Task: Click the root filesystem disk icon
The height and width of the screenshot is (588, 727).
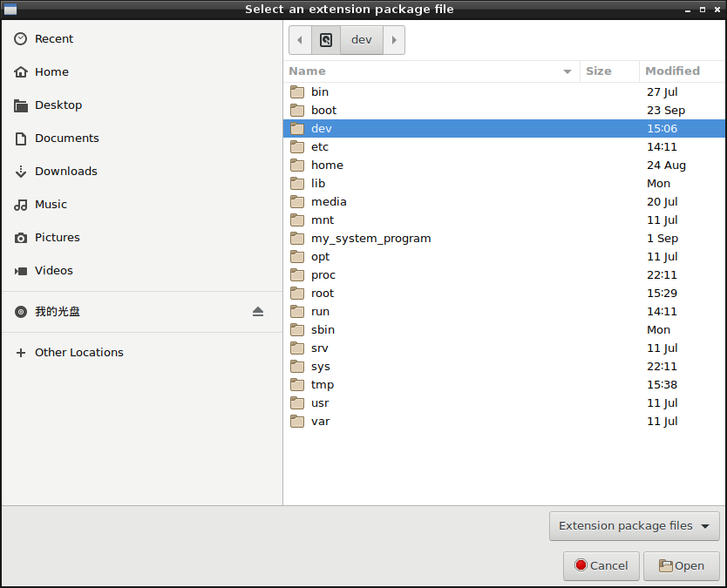Action: pos(326,40)
